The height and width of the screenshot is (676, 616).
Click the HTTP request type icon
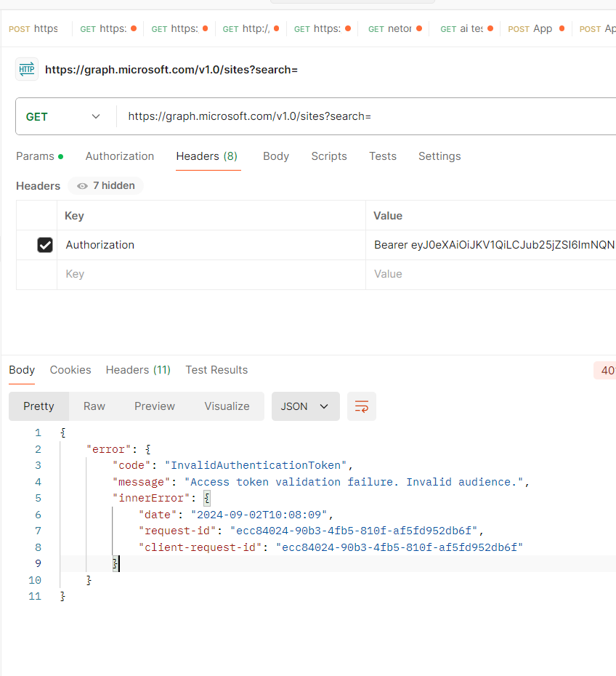pos(27,69)
